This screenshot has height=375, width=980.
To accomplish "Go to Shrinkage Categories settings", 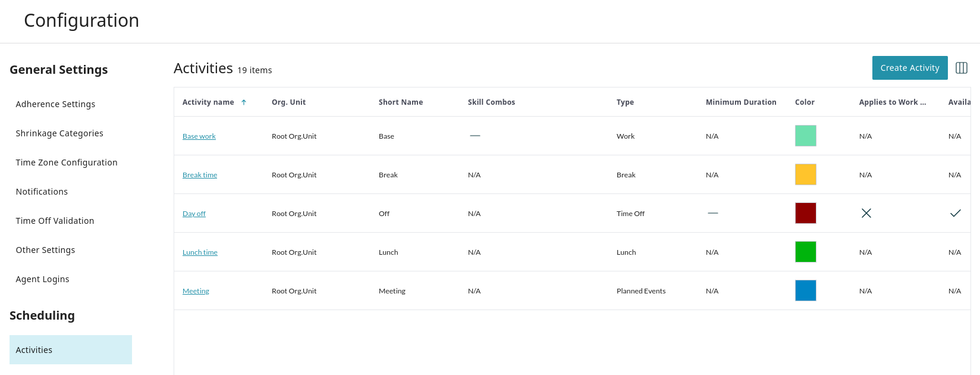I will 59,133.
